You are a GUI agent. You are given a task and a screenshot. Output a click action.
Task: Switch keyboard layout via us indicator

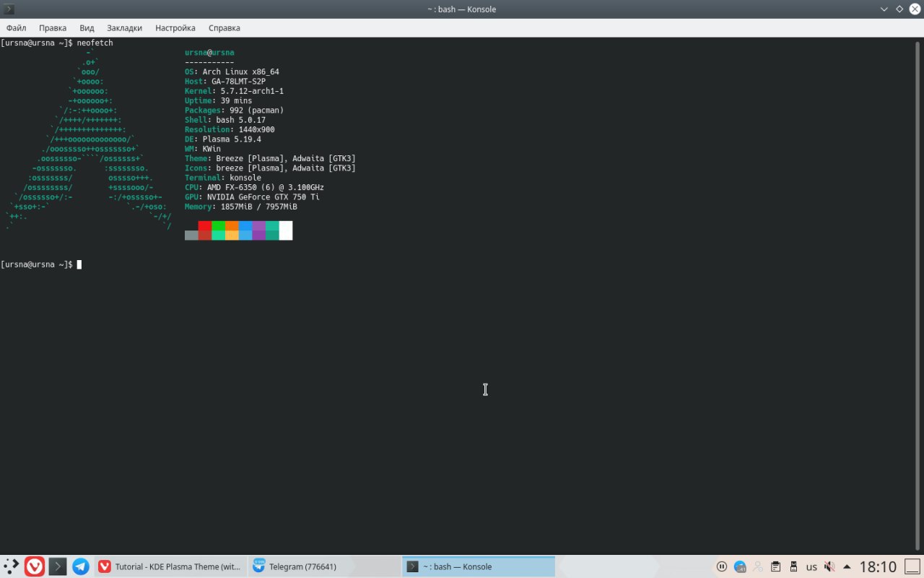(811, 567)
